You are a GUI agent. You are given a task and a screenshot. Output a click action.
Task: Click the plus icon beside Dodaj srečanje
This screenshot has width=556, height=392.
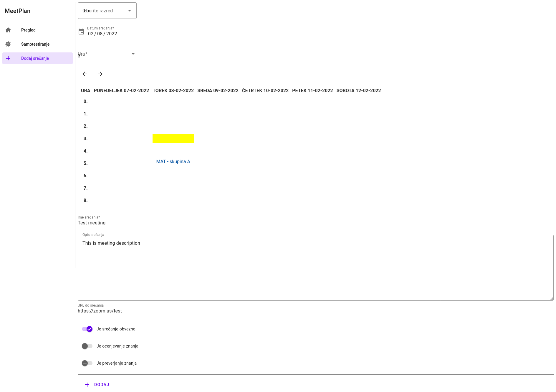point(8,58)
